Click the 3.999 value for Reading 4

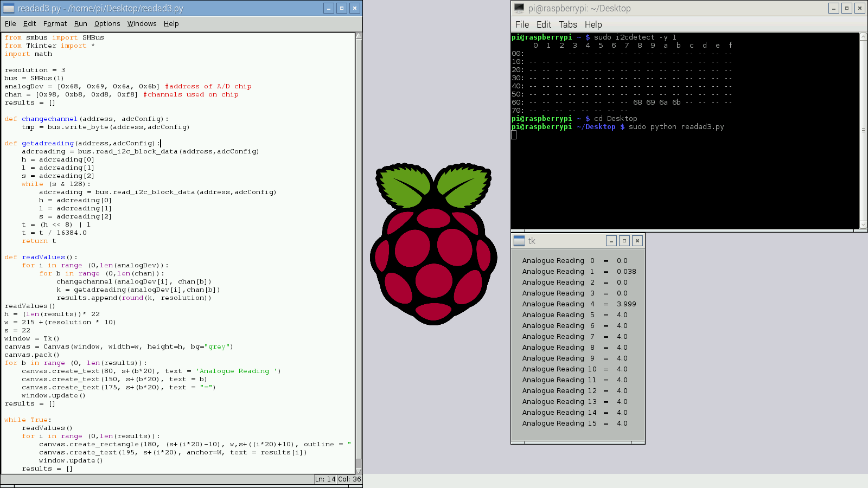click(x=627, y=304)
